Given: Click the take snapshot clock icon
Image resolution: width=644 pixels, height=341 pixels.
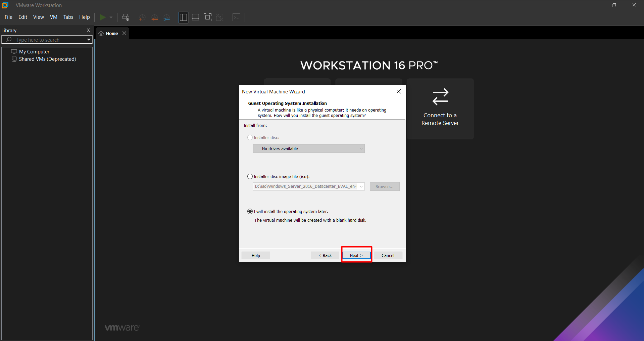Looking at the screenshot, I should (x=142, y=17).
